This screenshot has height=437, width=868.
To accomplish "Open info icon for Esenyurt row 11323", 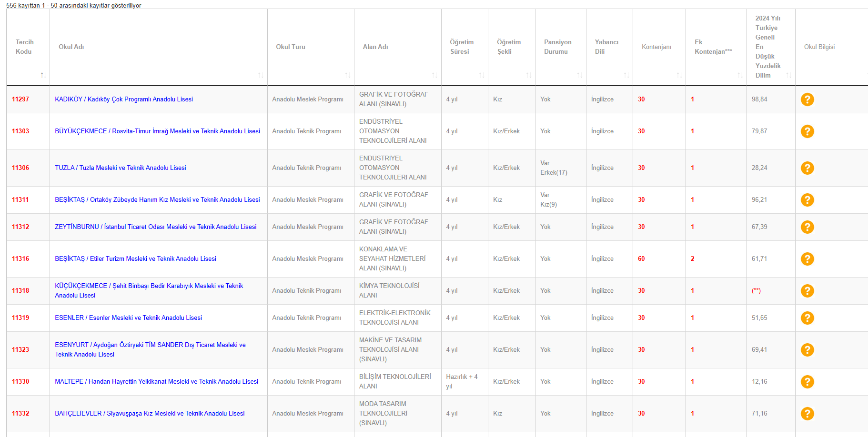I will coord(807,350).
